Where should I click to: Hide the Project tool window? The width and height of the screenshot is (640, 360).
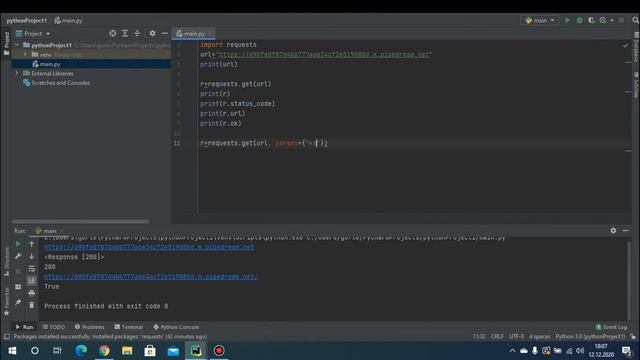click(164, 33)
